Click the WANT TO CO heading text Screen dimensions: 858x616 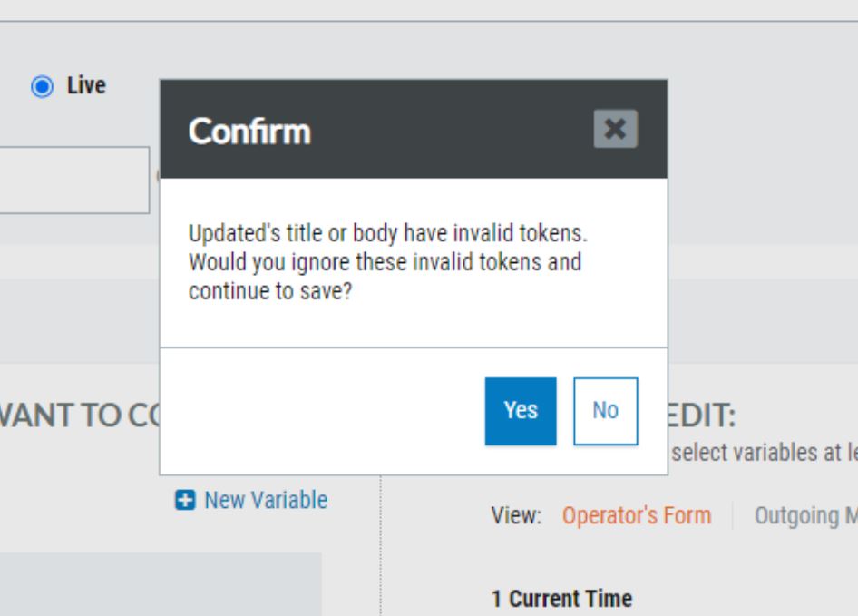click(80, 416)
